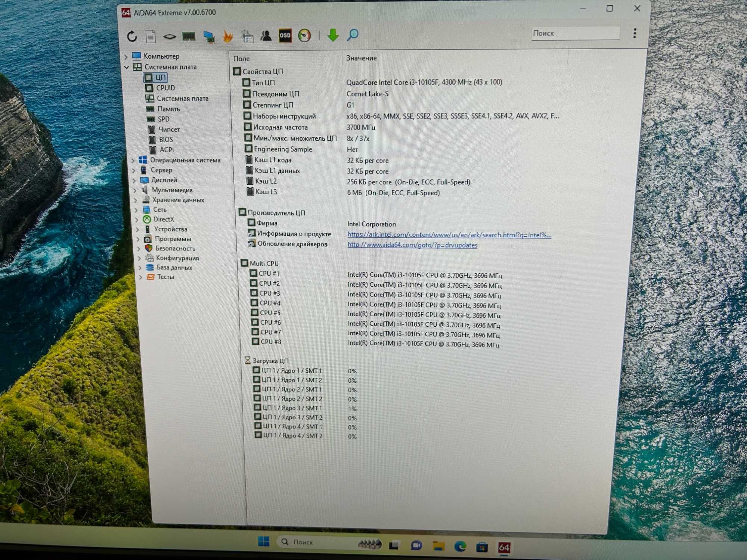747x560 pixels.
Task: Select the CPUID tree item
Action: 160,88
